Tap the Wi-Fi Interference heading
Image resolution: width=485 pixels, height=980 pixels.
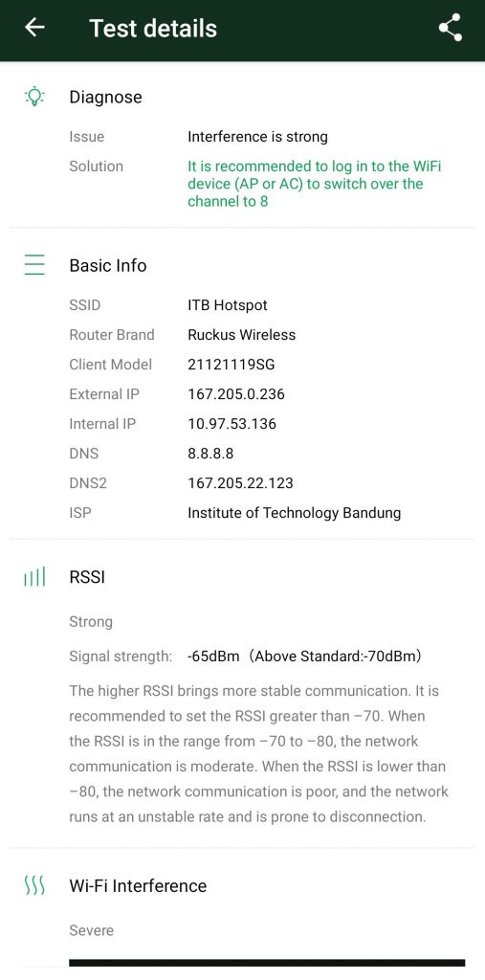pyautogui.click(x=138, y=885)
